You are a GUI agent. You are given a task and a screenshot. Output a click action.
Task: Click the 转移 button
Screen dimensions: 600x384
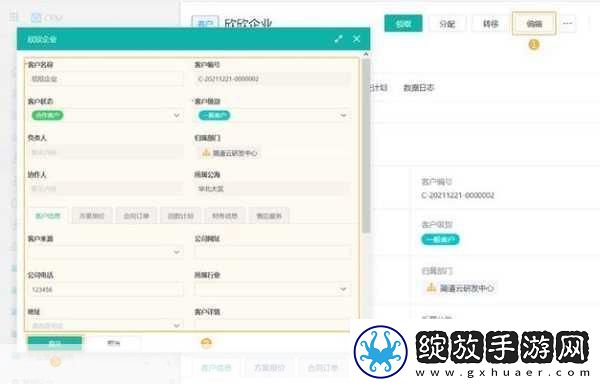pos(491,24)
